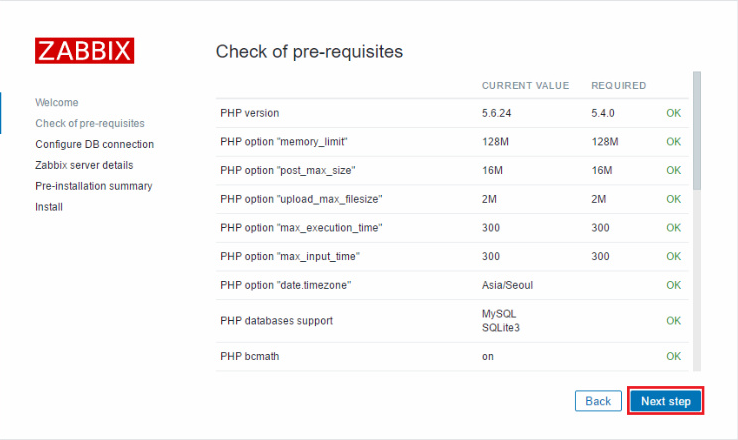The image size is (738, 440).
Task: Click the Asia/Seoul timezone value
Action: [507, 285]
